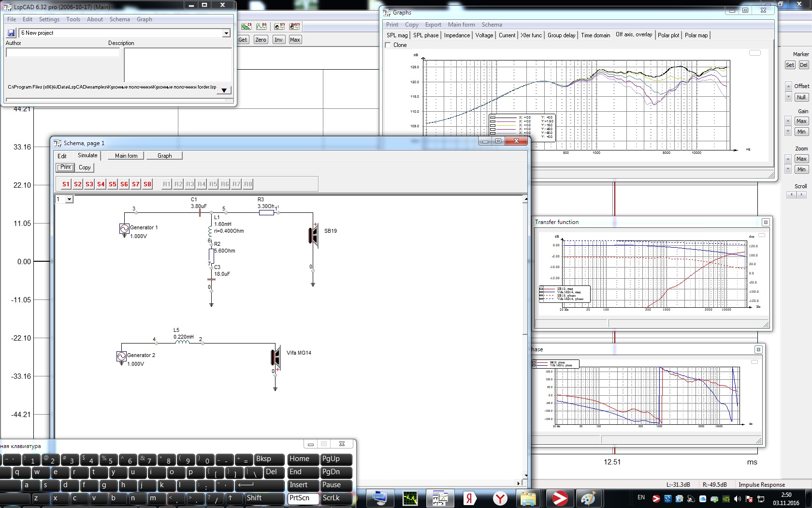The image size is (812, 508).
Task: Open the file explorer taskbar icon
Action: 528,498
